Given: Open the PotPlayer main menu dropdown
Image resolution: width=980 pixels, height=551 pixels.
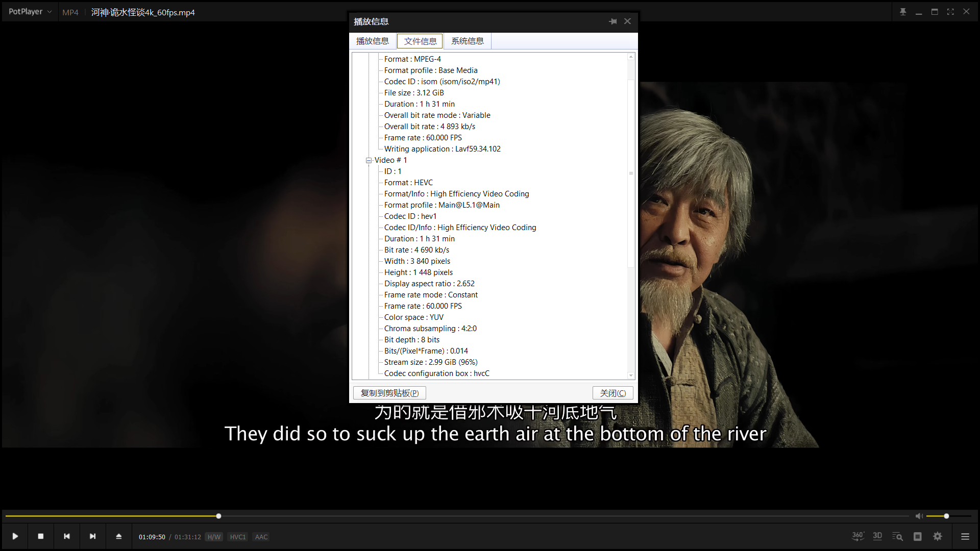Looking at the screenshot, I should coord(30,12).
